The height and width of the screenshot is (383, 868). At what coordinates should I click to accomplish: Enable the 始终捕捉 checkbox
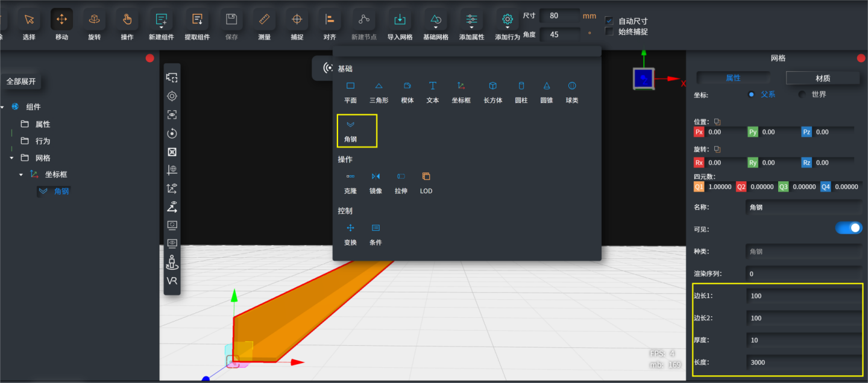(x=609, y=31)
